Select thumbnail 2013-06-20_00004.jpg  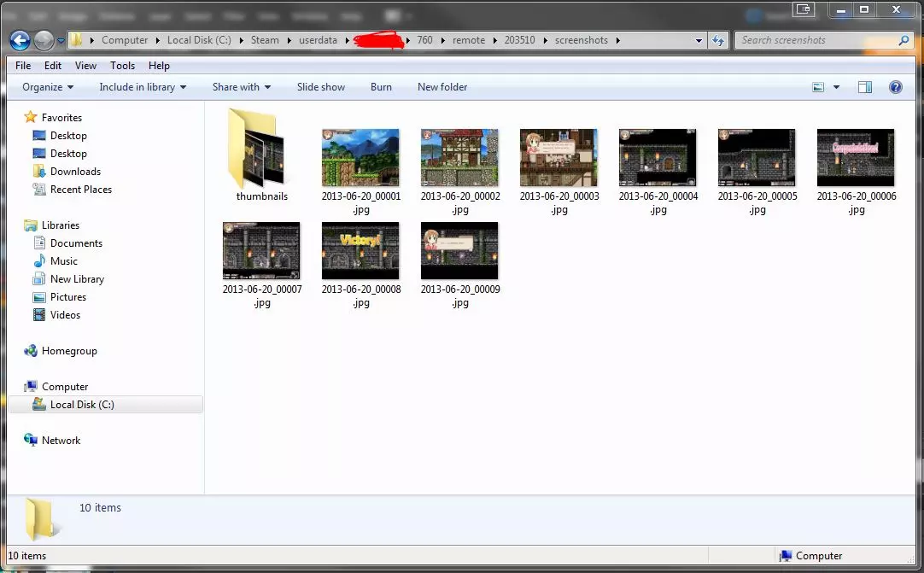click(657, 157)
